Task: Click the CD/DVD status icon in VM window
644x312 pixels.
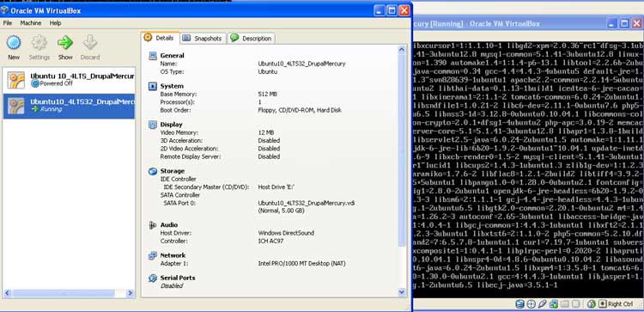Action: 531,304
